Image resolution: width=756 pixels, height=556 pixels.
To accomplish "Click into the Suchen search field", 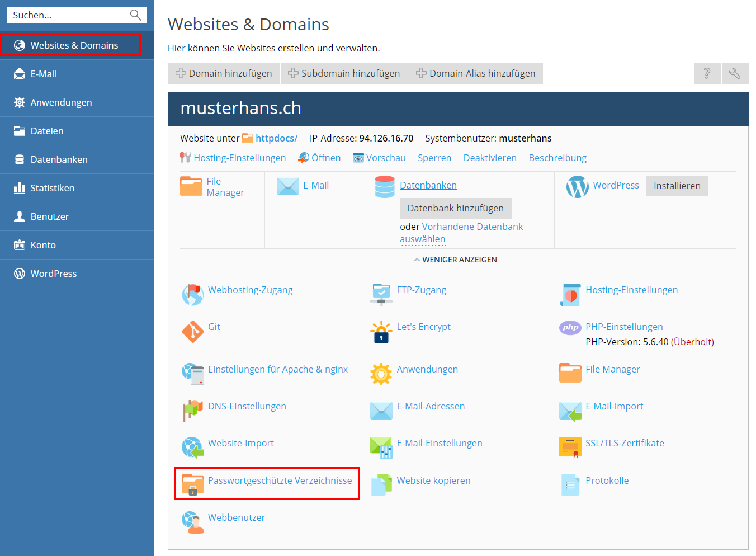I will click(x=67, y=15).
